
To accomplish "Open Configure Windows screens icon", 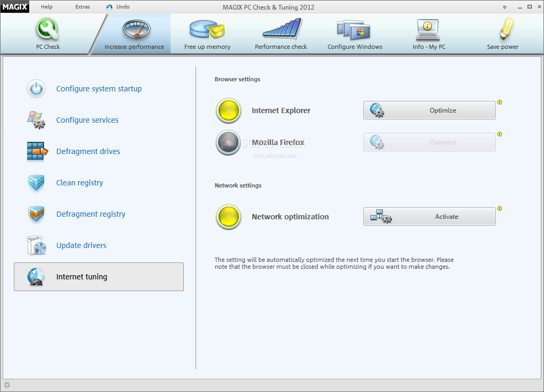I will (353, 30).
